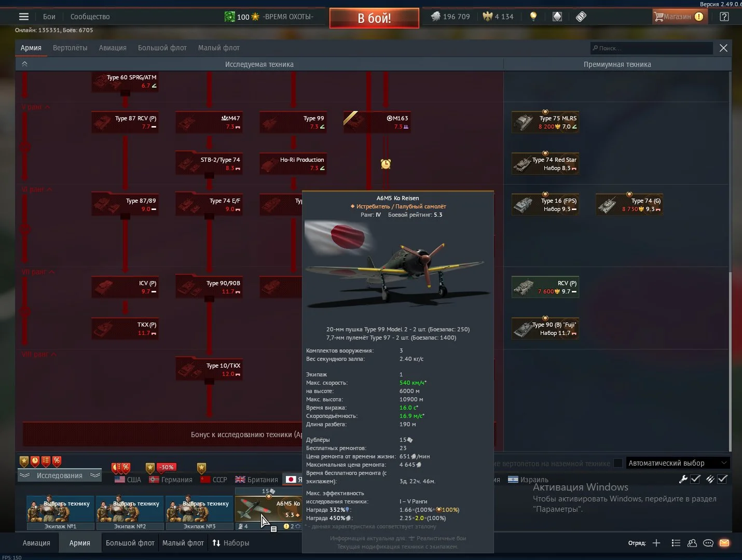Open the diamond-shaped icon beside the lightbulb

(557, 17)
